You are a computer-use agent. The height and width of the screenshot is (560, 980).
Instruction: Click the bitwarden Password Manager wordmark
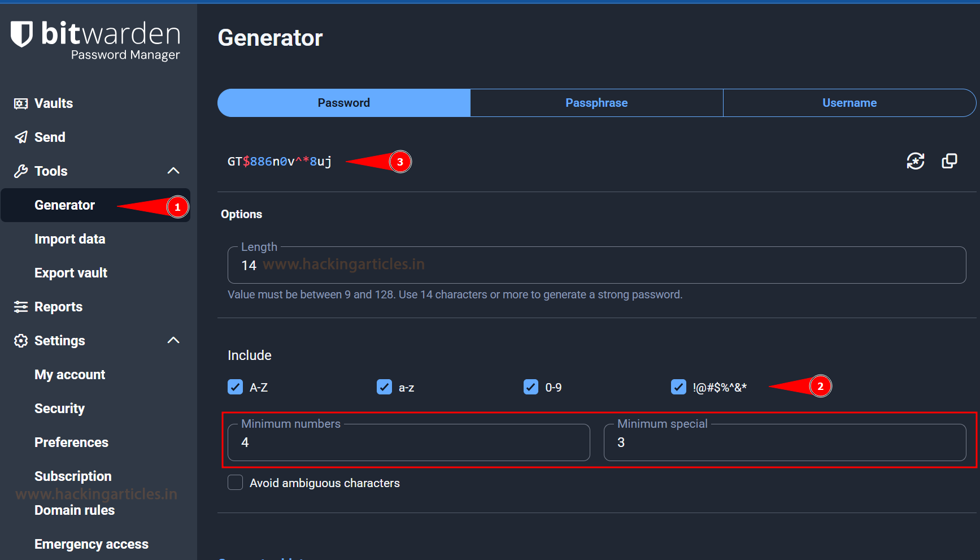(111, 41)
